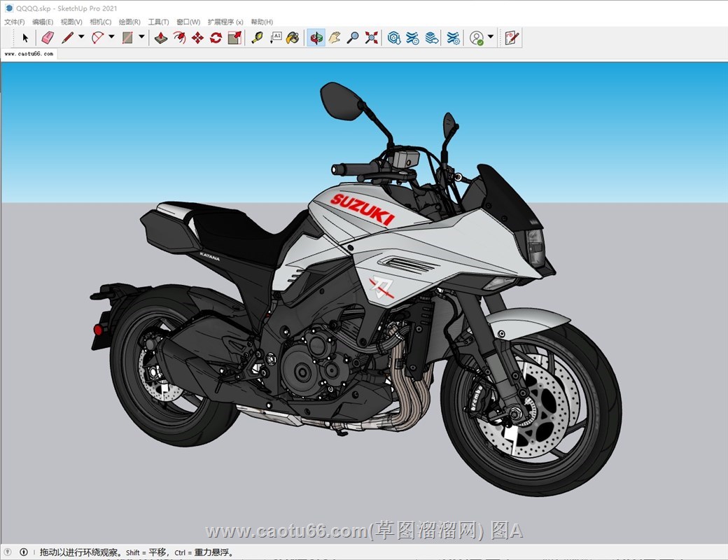Expand the Arc tool dropdown arrow

pyautogui.click(x=111, y=37)
